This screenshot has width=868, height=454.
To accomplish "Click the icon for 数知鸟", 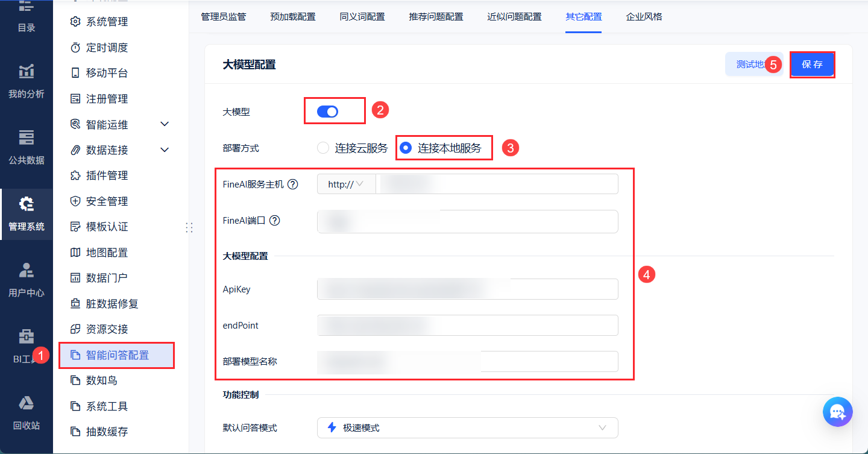I will [x=75, y=380].
